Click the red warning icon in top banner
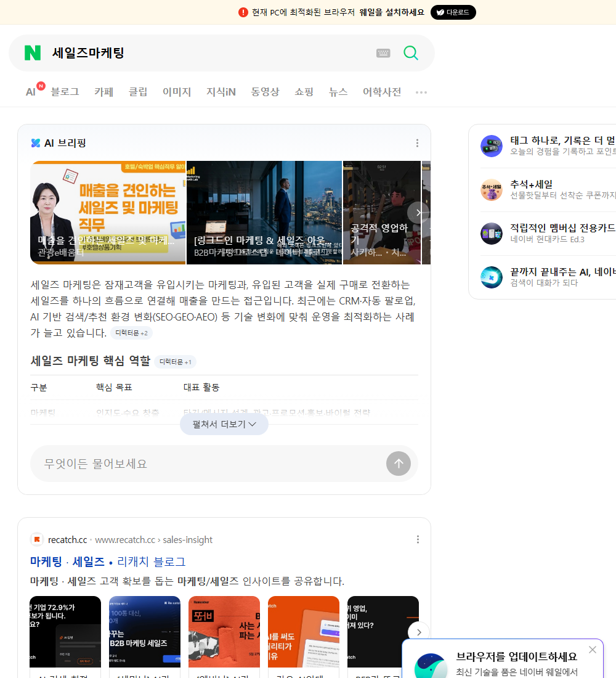 pos(243,12)
